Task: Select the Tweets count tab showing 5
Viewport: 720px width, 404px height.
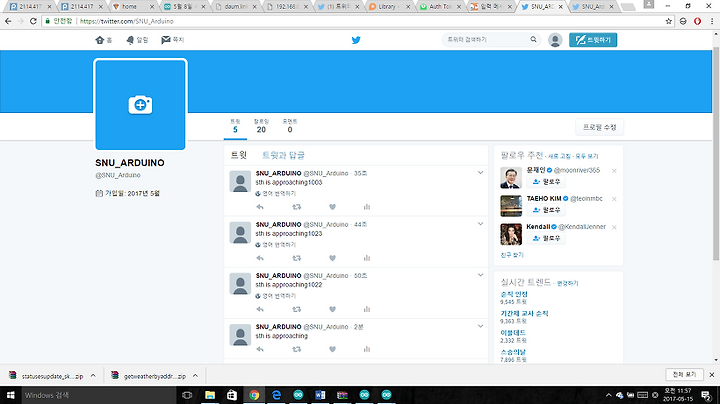Action: pyautogui.click(x=235, y=126)
